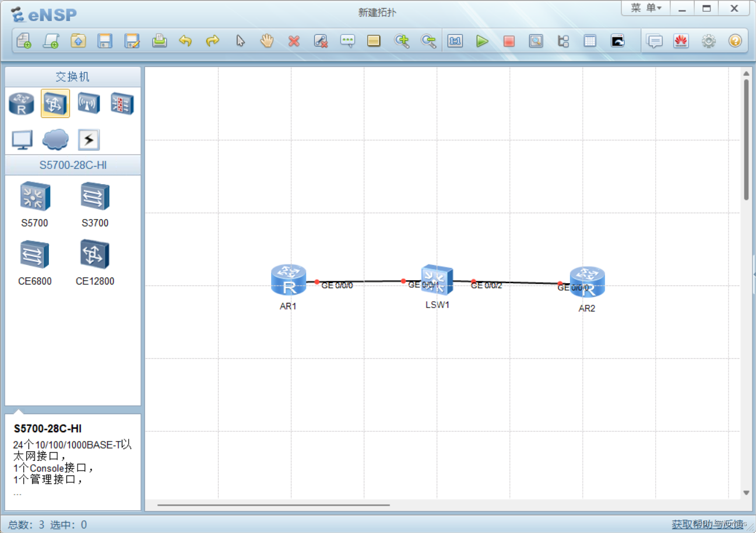This screenshot has height=533, width=756.
Task: Click the S5700-28C-HI description title
Action: click(48, 429)
